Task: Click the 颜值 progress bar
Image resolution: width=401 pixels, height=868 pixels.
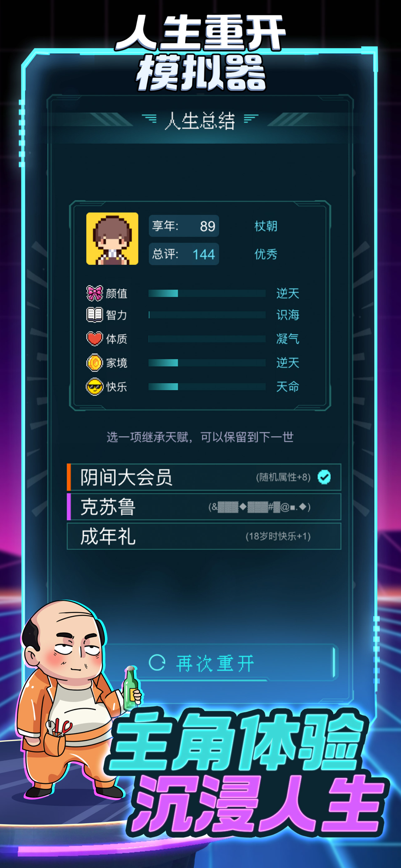Action: [x=207, y=293]
